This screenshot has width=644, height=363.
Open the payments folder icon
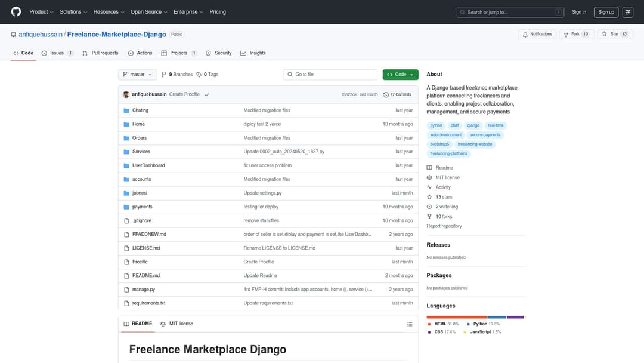(126, 207)
